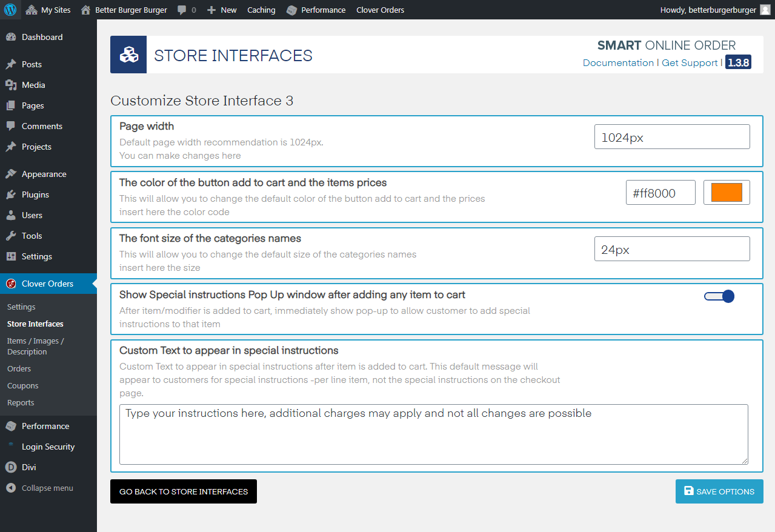Click the Posts pushpin icon
The width and height of the screenshot is (775, 532).
11,64
